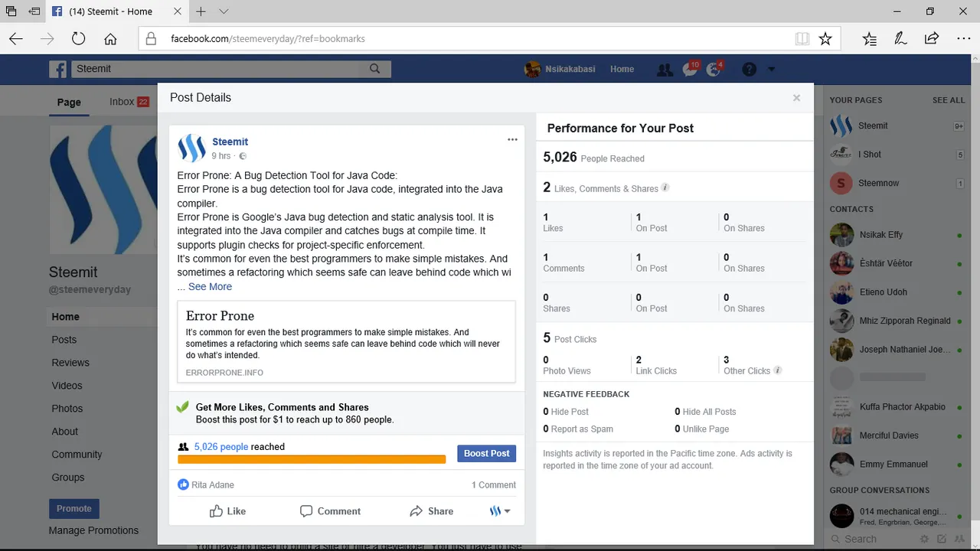This screenshot has height=551, width=980.
Task: Add page to favorites with the star
Action: [x=825, y=39]
